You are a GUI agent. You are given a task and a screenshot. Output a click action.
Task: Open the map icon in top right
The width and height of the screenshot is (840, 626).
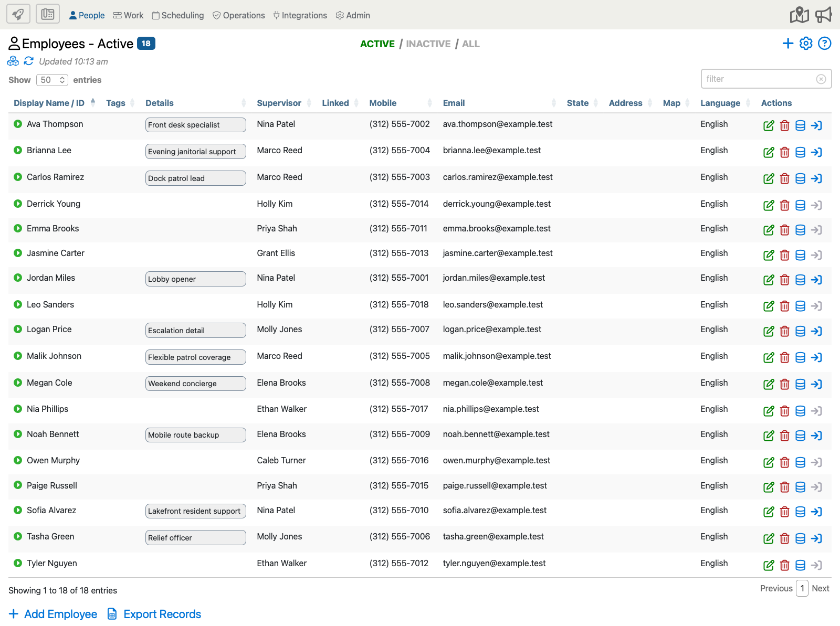[799, 15]
